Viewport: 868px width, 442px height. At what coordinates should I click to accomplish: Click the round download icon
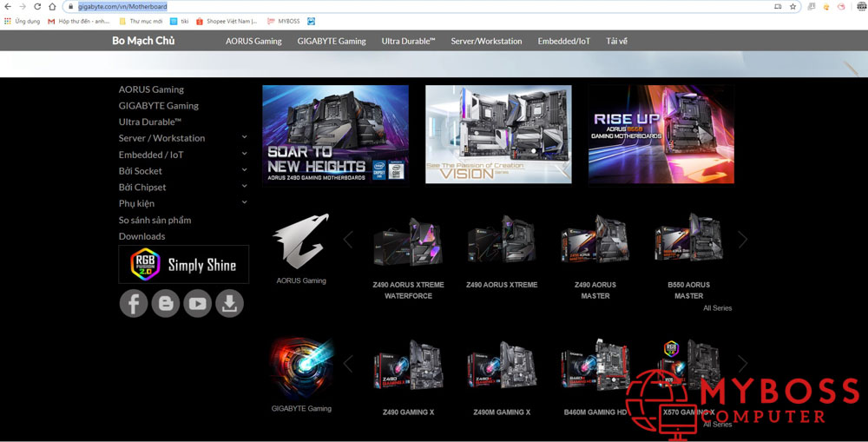coord(229,304)
